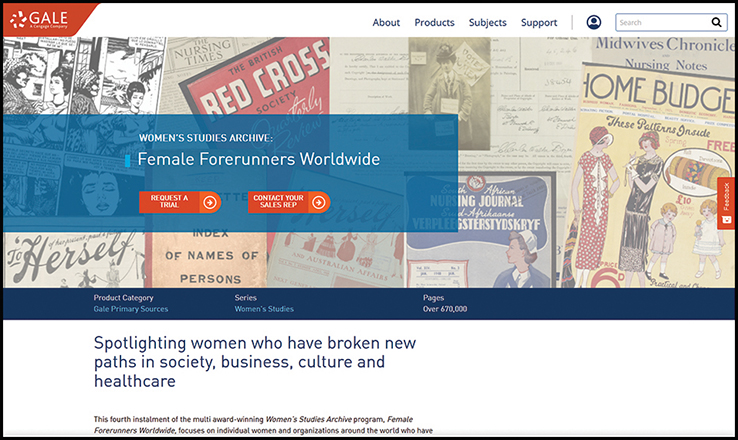Click the Series label in info bar
The height and width of the screenshot is (440, 738).
(x=246, y=297)
